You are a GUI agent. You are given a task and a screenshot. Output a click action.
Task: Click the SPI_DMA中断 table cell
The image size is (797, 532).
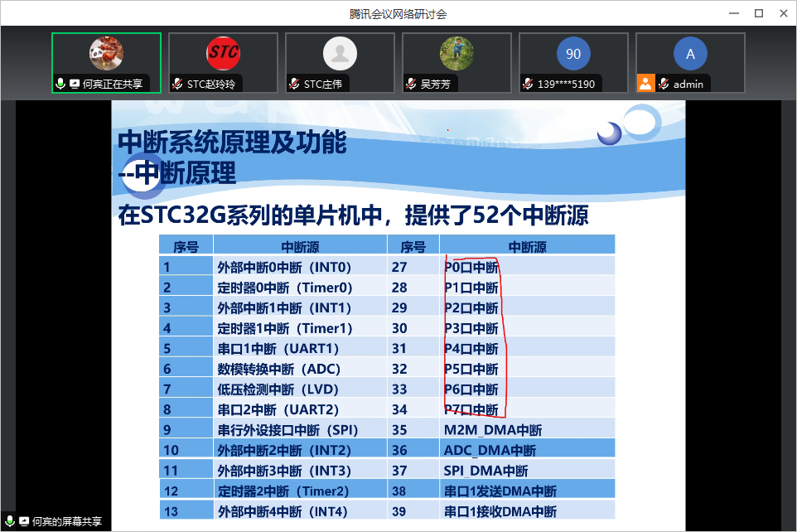point(527,470)
